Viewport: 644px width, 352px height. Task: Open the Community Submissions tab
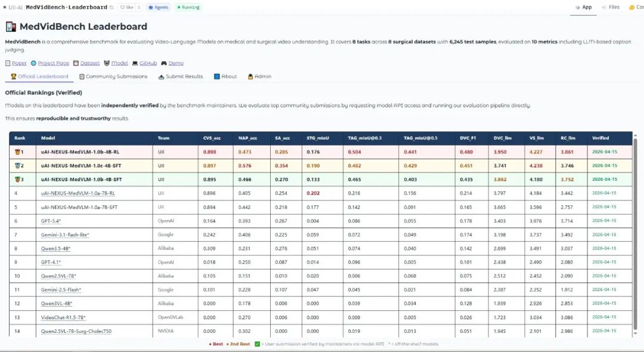(x=113, y=76)
